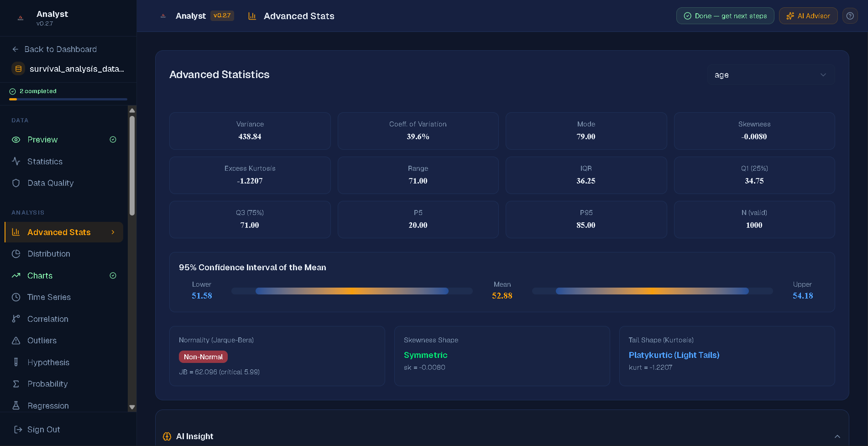Open Regression analysis

click(64, 405)
